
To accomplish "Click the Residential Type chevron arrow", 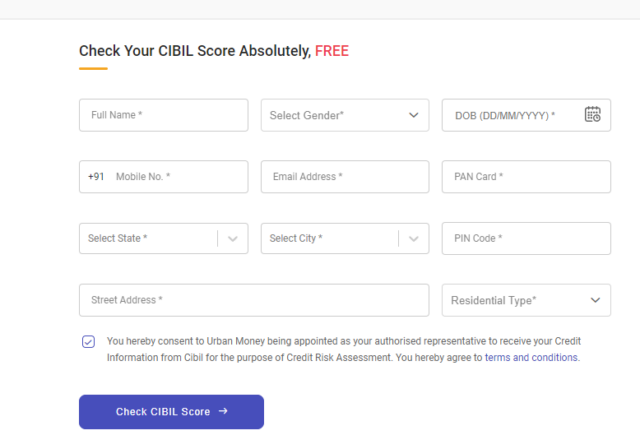I will coord(595,300).
